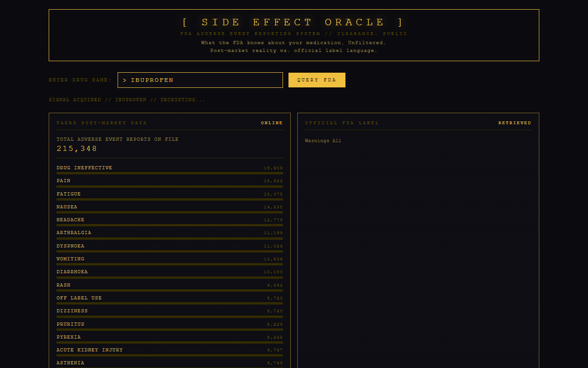Click the QUERY FDA button
588x368 pixels.
click(x=317, y=80)
